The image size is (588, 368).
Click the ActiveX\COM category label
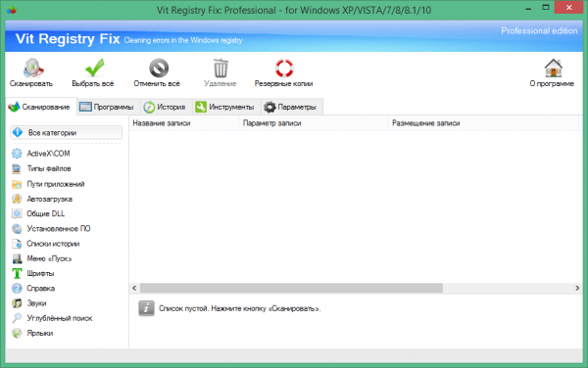48,154
